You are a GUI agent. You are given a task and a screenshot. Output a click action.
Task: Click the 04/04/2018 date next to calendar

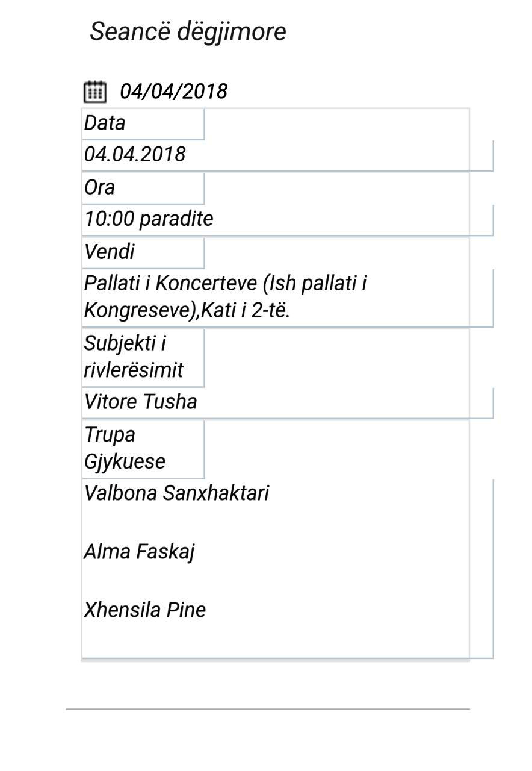click(x=173, y=92)
